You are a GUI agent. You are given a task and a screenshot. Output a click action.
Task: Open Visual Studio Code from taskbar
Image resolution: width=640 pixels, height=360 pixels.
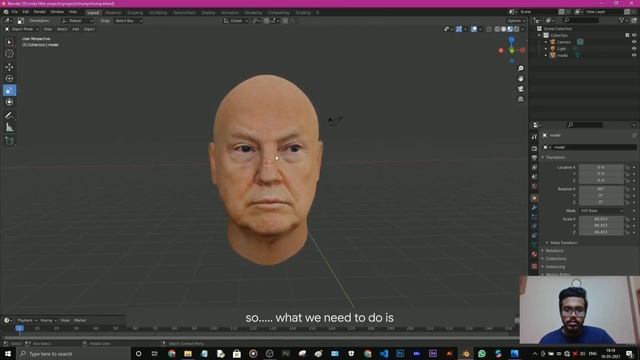(384, 354)
